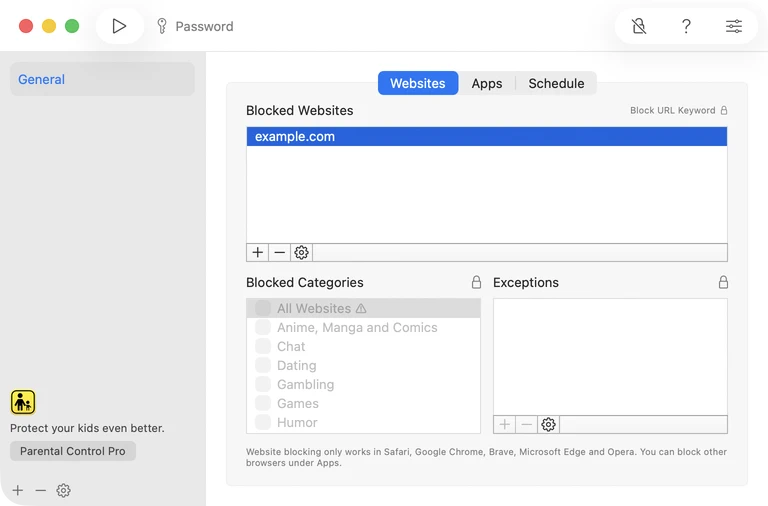This screenshot has height=506, width=768.
Task: Toggle the All Websites checkbox
Action: [x=263, y=309]
